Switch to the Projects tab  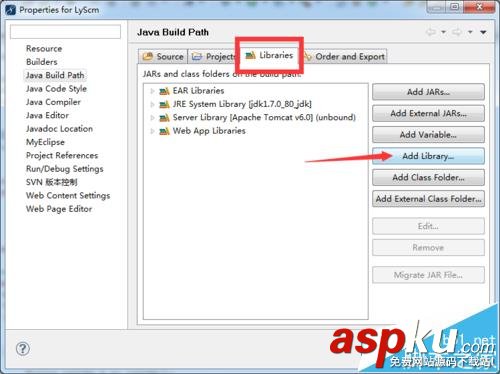pos(213,56)
